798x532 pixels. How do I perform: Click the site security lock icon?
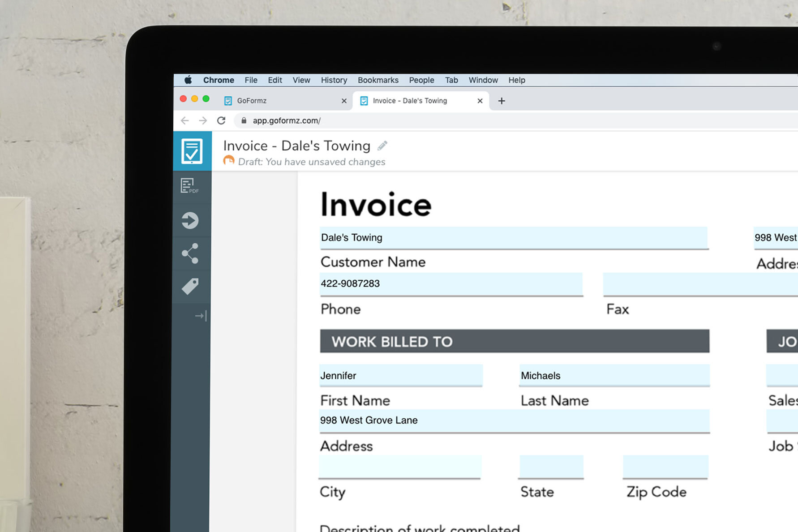point(244,120)
